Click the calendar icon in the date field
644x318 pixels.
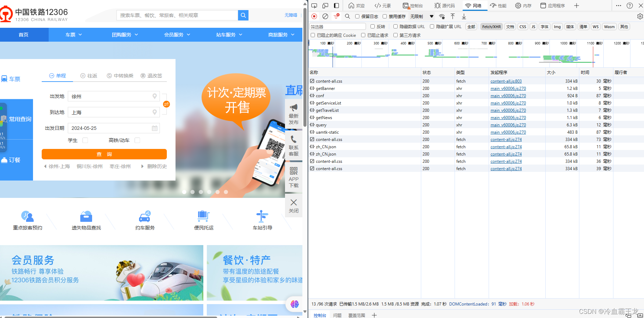[155, 128]
